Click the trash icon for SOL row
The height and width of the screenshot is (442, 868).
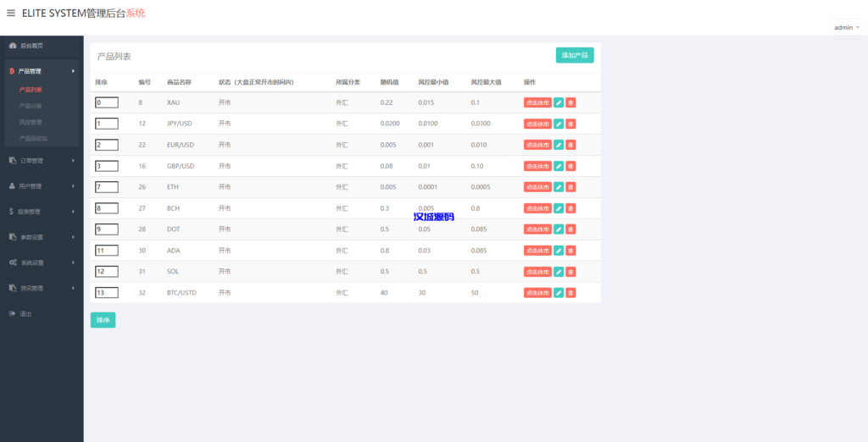click(x=570, y=272)
